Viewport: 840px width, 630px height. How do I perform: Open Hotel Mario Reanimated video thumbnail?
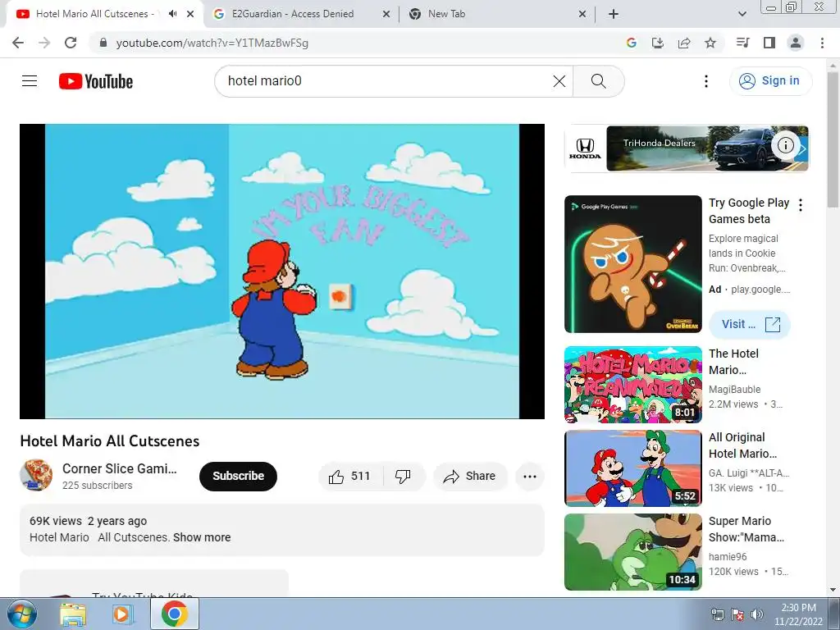pos(632,385)
